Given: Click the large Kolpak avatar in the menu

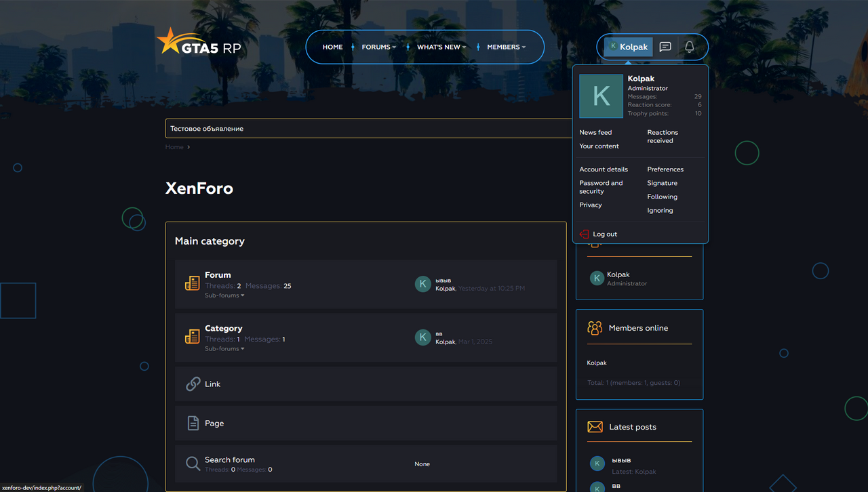Looking at the screenshot, I should tap(601, 96).
